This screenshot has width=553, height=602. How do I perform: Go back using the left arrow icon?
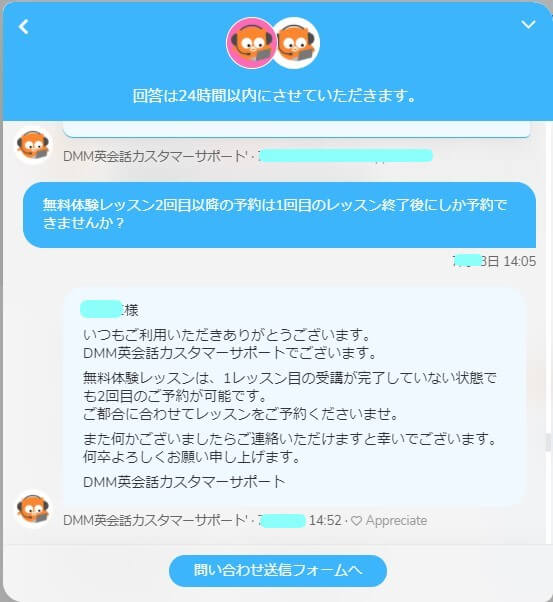click(x=24, y=27)
